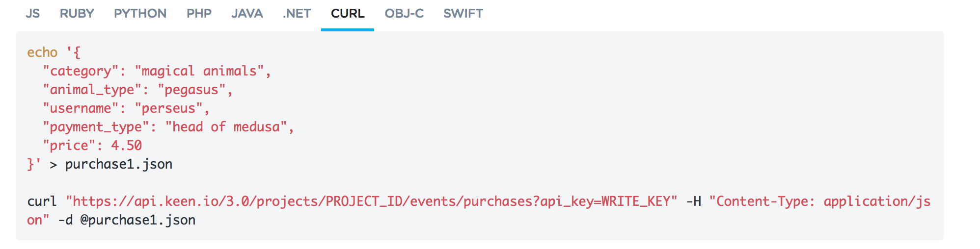Click the api.keen.io URL string

(372, 201)
